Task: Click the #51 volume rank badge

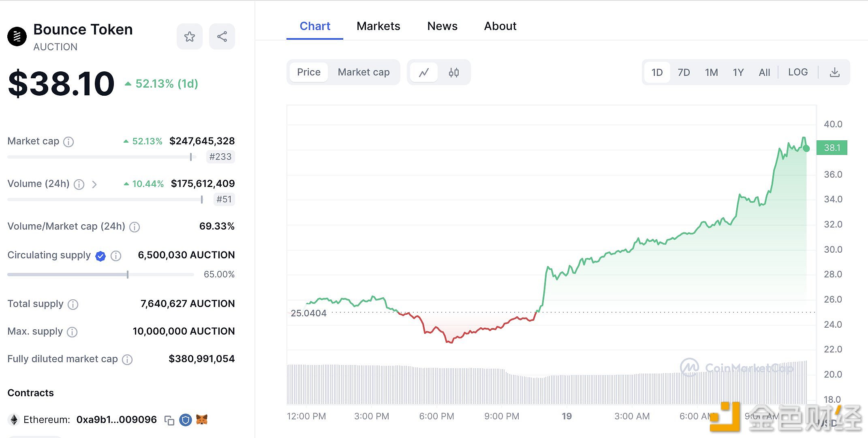Action: 224,200
